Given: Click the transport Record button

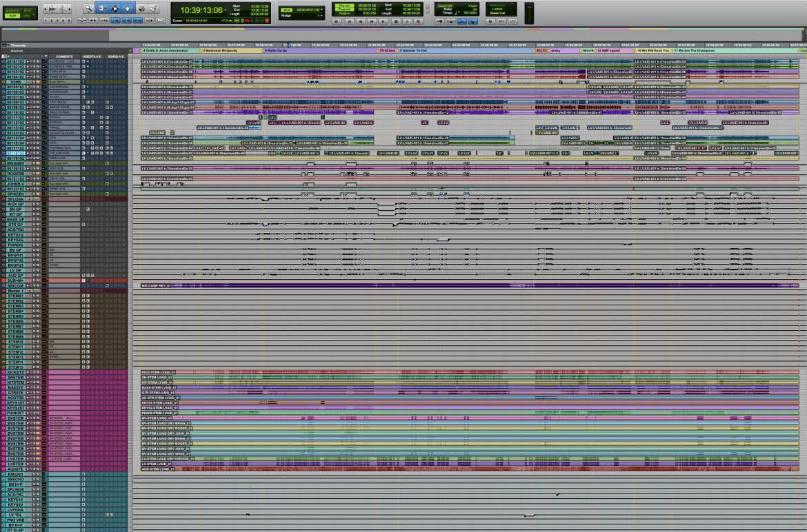Looking at the screenshot, I should (x=418, y=21).
